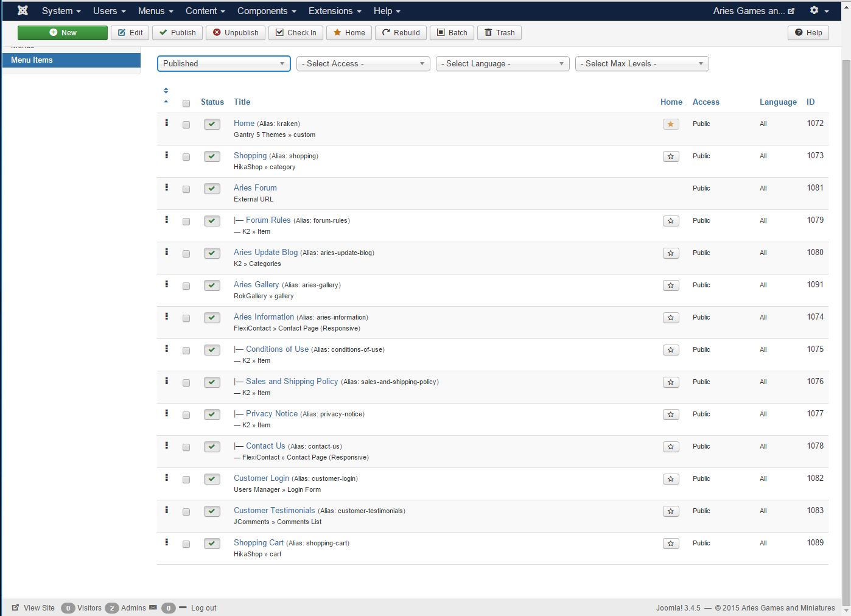Click the Rebuild button

pos(401,33)
